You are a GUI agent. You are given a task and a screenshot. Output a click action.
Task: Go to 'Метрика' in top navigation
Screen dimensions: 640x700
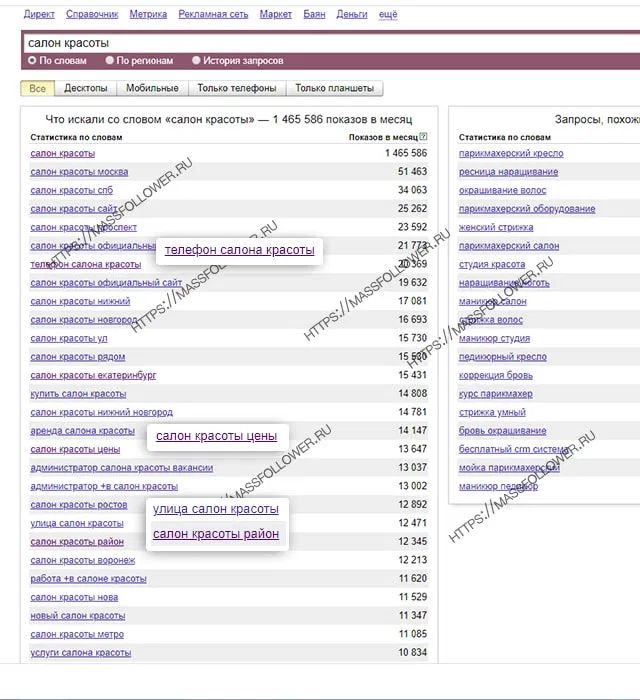148,15
